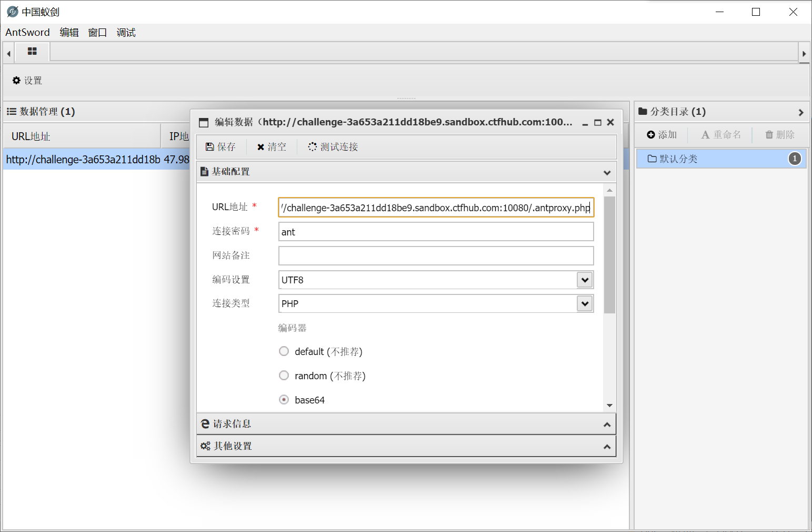The height and width of the screenshot is (532, 812).
Task: Click the right arrow at the tab bar edge
Action: 805,53
